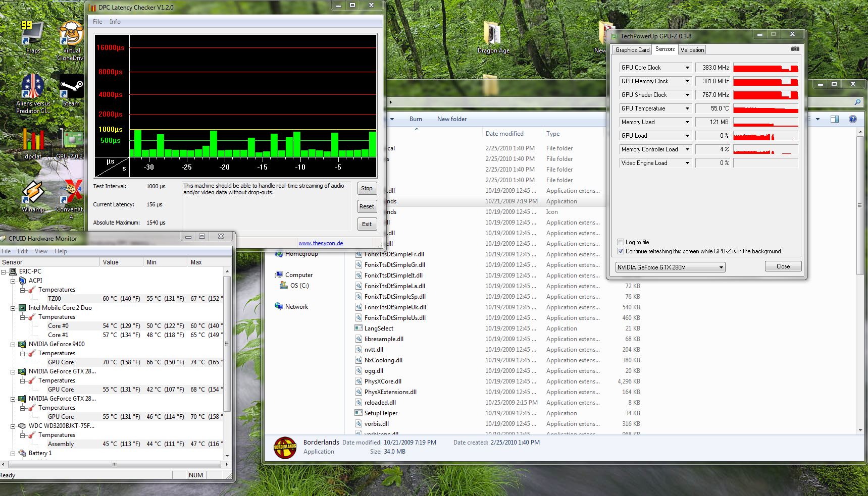Click the PhysXCore.dll file icon

(x=359, y=381)
